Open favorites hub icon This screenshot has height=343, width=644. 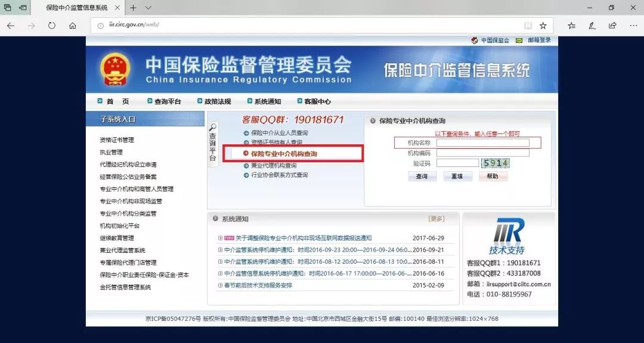[x=571, y=26]
